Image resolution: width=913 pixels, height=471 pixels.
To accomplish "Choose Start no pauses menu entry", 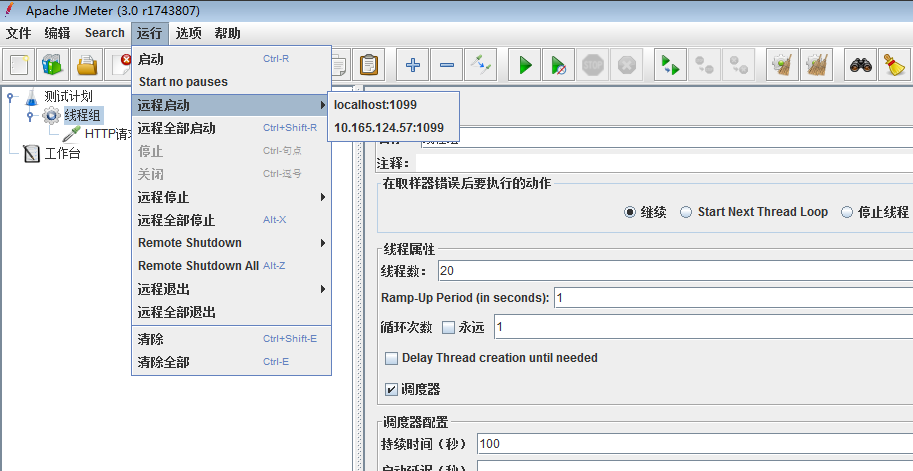I will (x=231, y=82).
